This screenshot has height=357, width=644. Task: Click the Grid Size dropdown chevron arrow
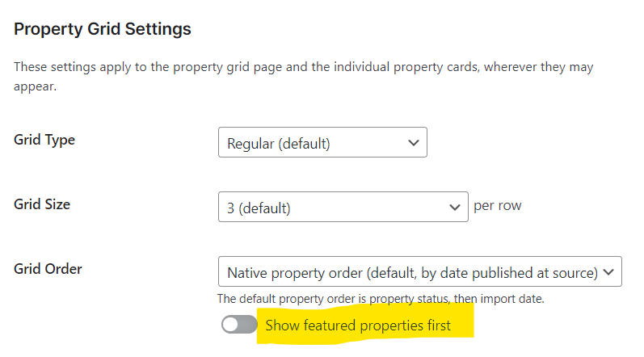(x=454, y=208)
